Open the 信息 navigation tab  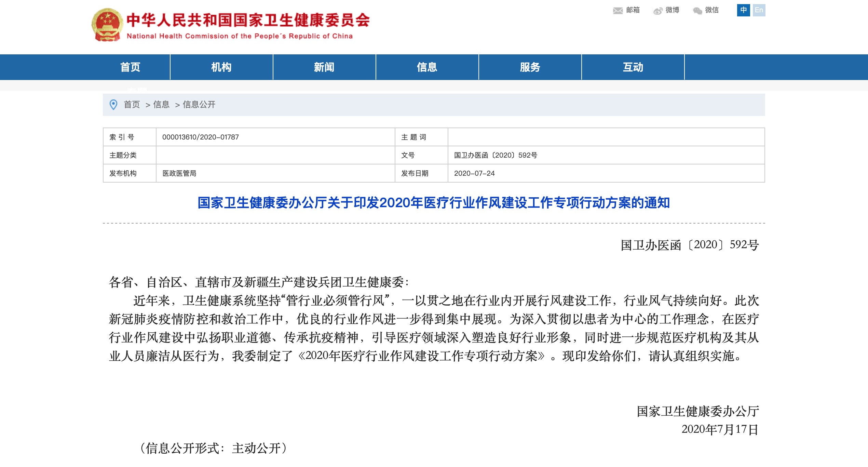coord(427,67)
